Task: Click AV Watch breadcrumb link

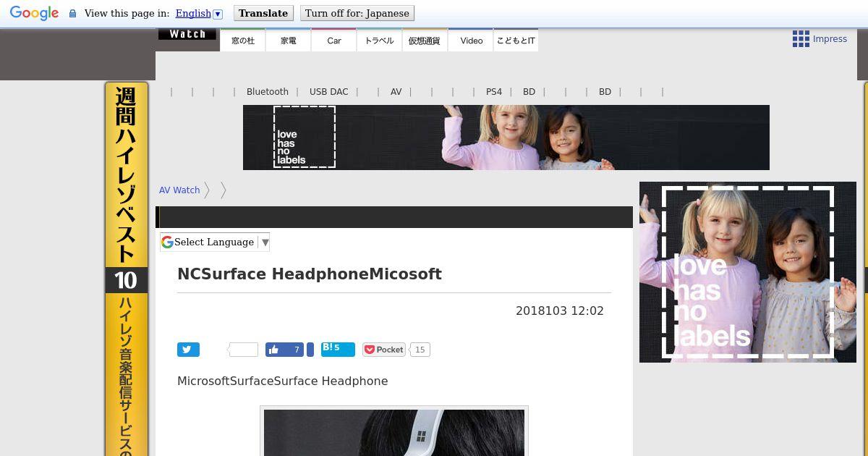Action: pyautogui.click(x=179, y=190)
